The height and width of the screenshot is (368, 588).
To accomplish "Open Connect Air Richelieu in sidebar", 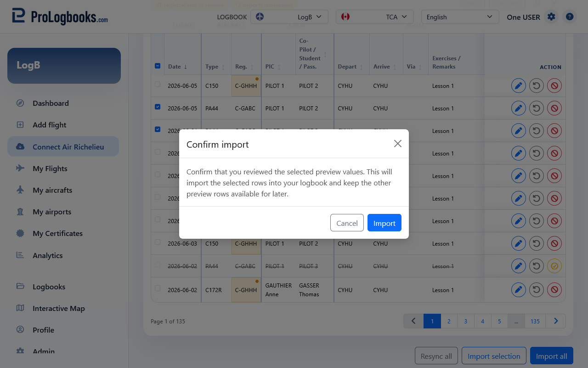I will (63, 147).
